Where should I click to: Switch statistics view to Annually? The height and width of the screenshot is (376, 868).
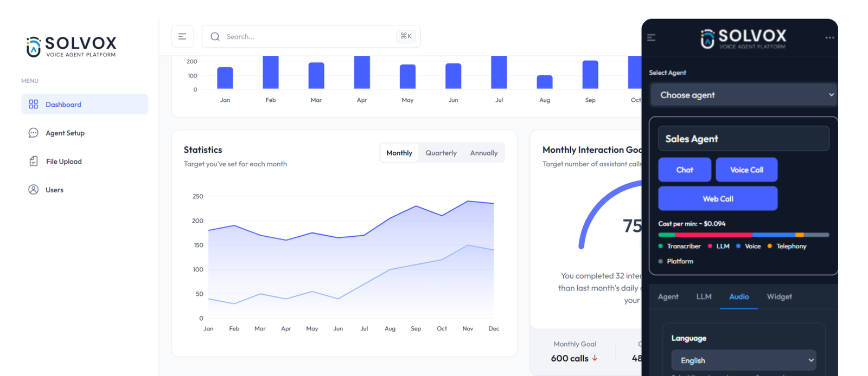[483, 153]
